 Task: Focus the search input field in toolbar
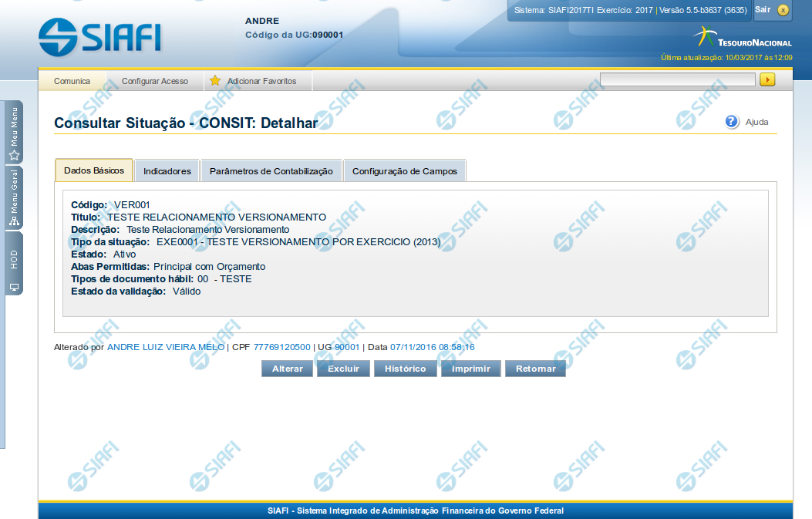point(677,79)
